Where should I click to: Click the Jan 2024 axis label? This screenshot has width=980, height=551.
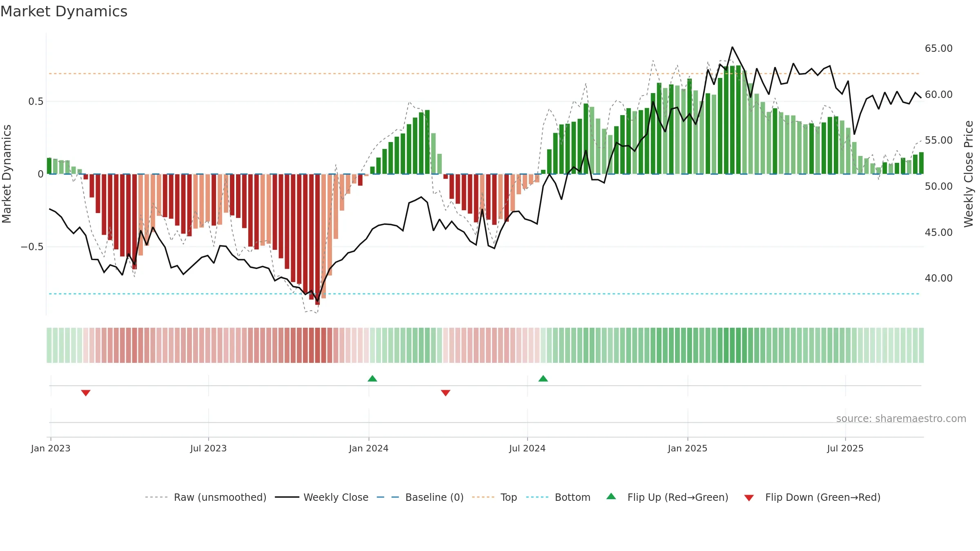click(369, 448)
